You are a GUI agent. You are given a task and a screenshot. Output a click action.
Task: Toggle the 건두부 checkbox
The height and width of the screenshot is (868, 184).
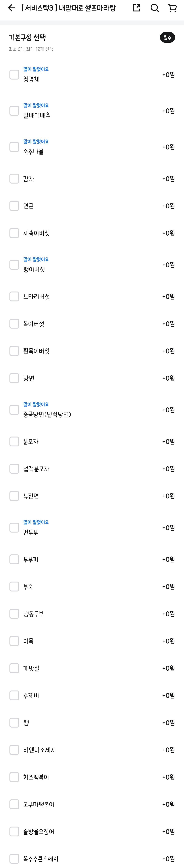coord(14,528)
